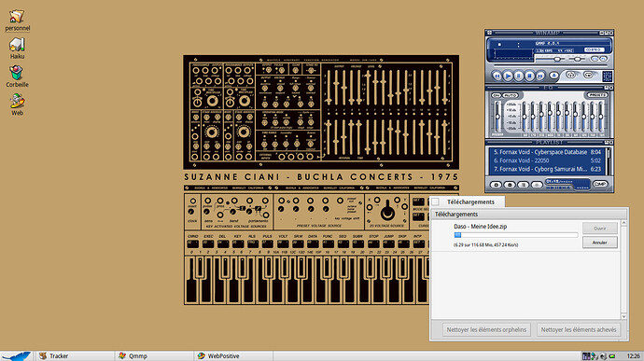Click the Ouvrir button for the download
The image size is (644, 361).
click(x=599, y=229)
